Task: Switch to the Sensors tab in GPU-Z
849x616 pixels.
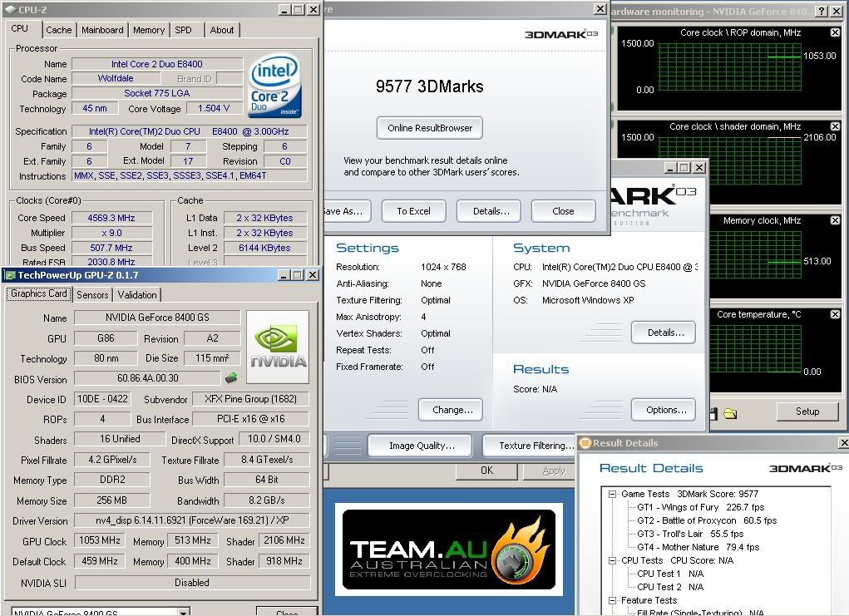Action: pyautogui.click(x=92, y=295)
